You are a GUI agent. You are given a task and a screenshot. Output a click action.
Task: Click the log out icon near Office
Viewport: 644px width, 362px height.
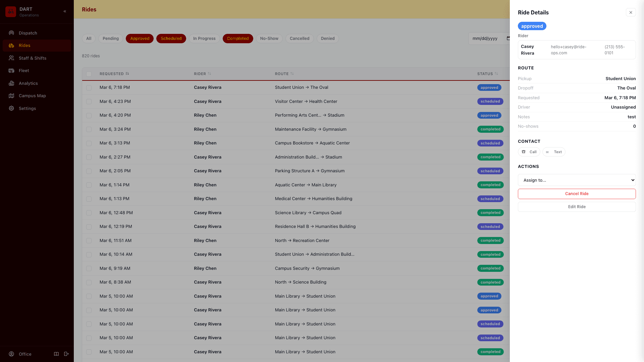point(66,354)
